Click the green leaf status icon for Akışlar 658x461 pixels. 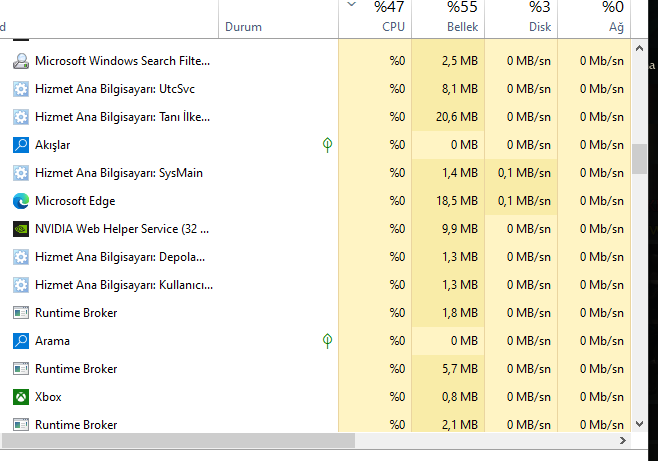point(327,145)
